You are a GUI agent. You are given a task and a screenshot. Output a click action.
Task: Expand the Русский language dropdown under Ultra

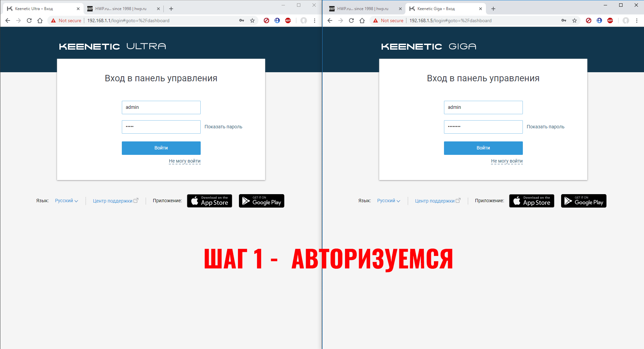pyautogui.click(x=66, y=201)
